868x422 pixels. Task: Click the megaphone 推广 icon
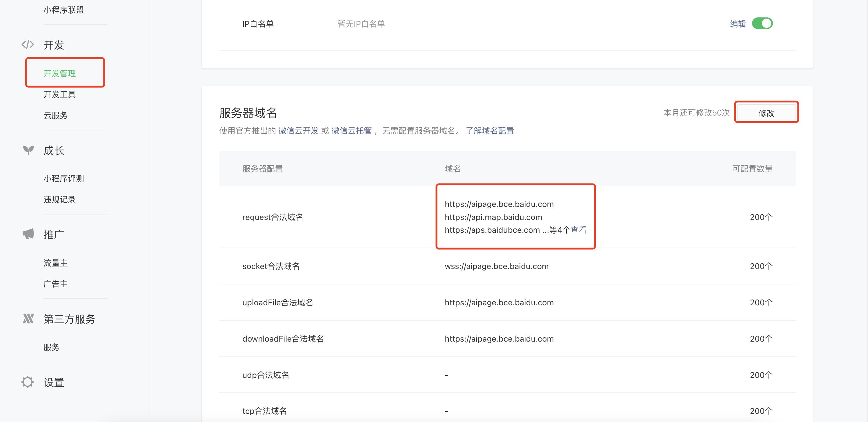coord(28,234)
